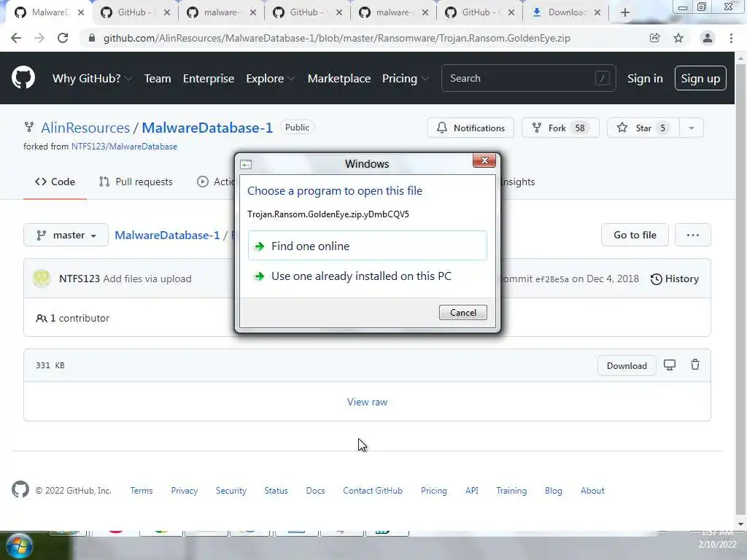
Task: Open the About footer link
Action: (x=592, y=491)
